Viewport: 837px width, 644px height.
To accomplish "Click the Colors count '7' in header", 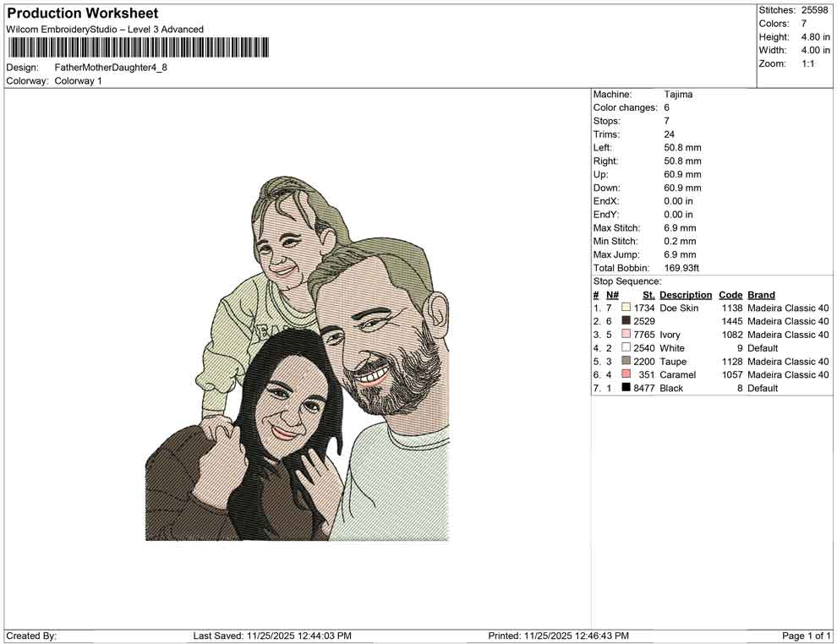I will [x=803, y=24].
